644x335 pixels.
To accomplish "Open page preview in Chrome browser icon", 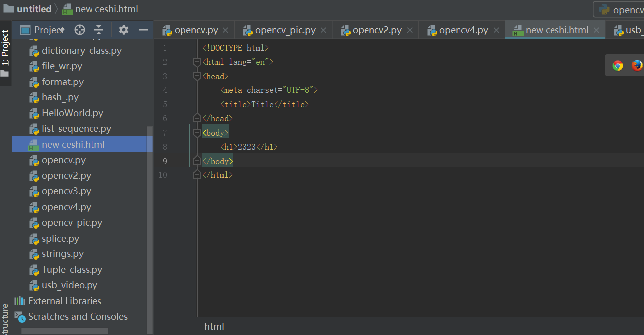I will click(618, 66).
